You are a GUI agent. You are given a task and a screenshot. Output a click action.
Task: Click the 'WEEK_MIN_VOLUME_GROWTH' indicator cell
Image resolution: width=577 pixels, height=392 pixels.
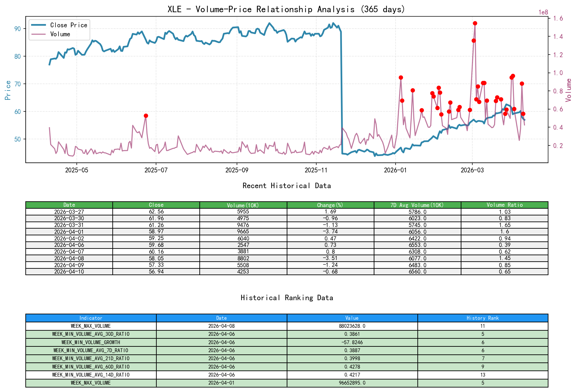91,343
